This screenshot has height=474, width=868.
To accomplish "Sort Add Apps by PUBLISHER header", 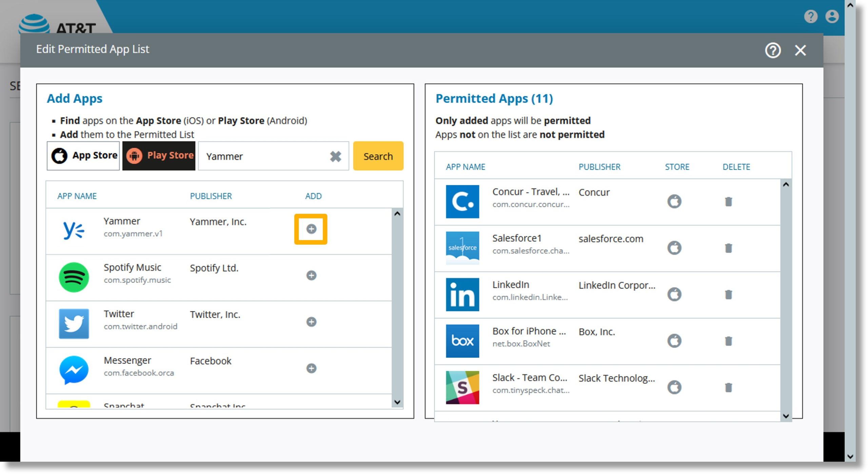I will (211, 196).
